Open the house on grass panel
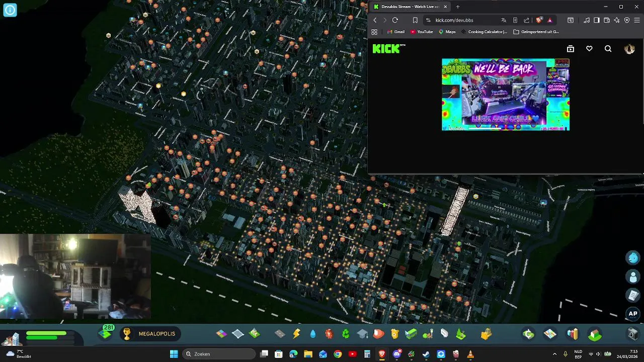 tap(595, 334)
